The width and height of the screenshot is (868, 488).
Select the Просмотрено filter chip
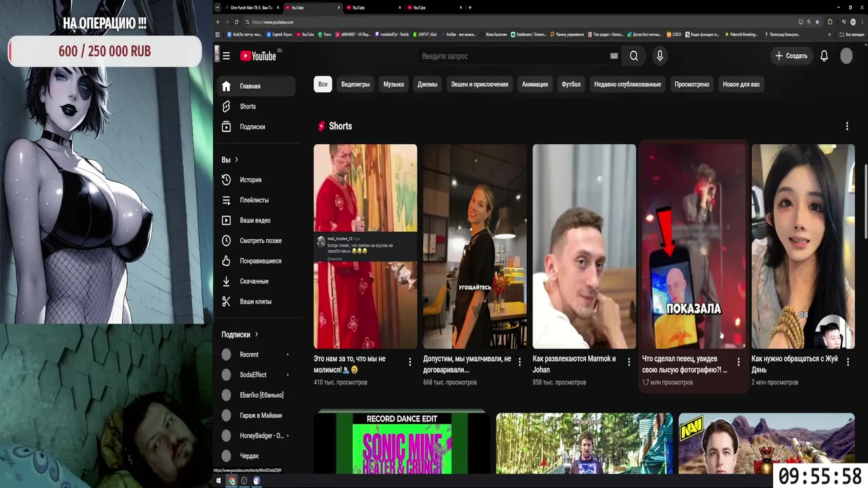[x=692, y=84]
